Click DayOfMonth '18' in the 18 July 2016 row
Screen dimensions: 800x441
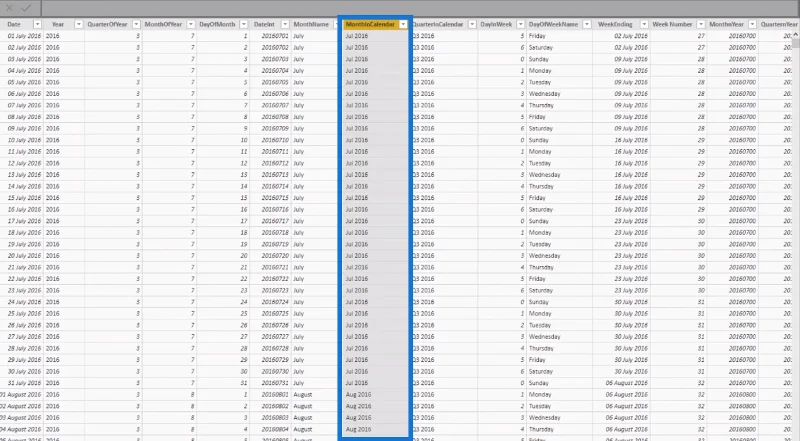[x=244, y=232]
